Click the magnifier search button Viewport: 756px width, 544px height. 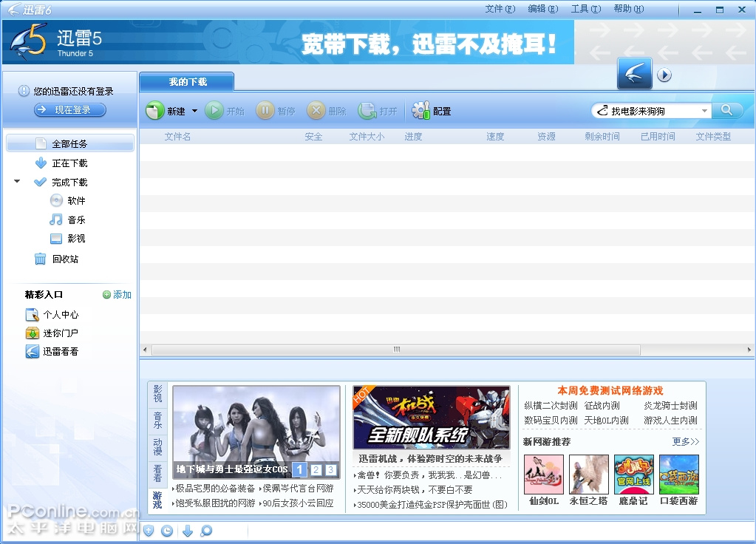coord(726,110)
